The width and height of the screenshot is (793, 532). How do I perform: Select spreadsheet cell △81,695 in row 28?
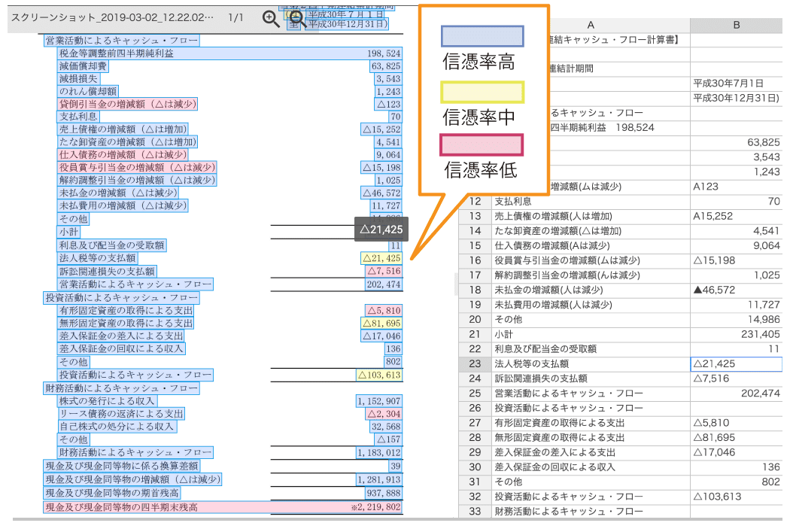tap(737, 437)
